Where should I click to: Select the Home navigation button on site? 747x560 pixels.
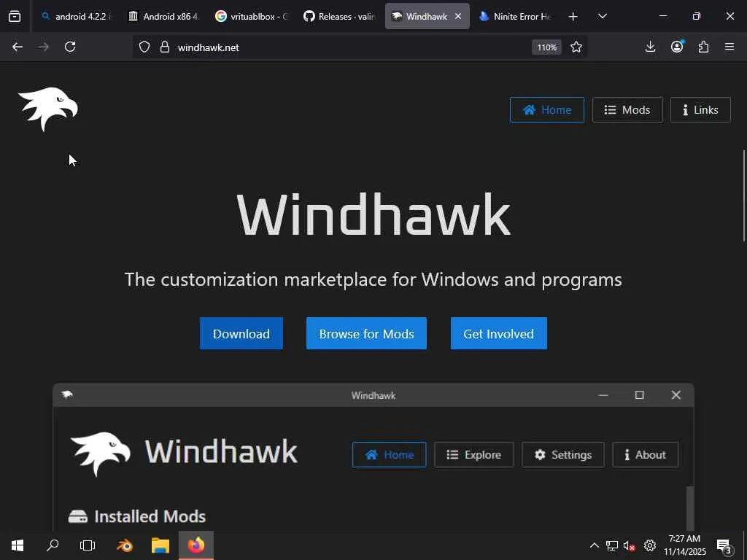pyautogui.click(x=547, y=110)
